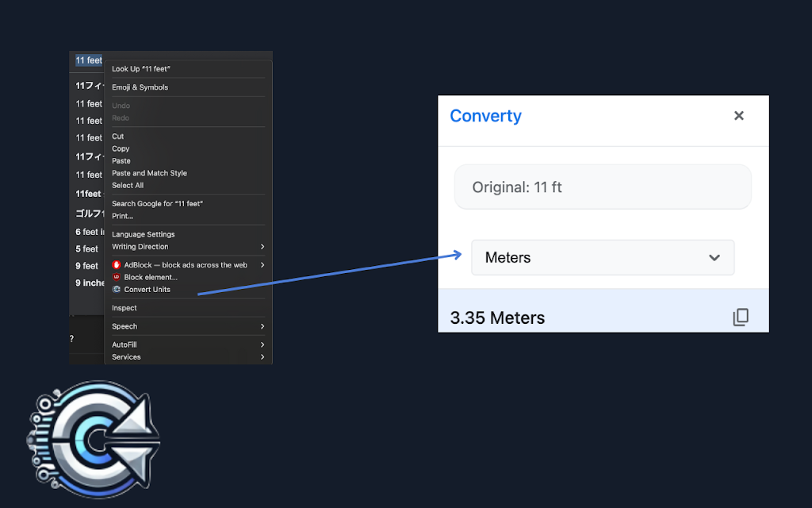Open the Meters unit dropdown
The image size is (812, 508).
tap(603, 258)
